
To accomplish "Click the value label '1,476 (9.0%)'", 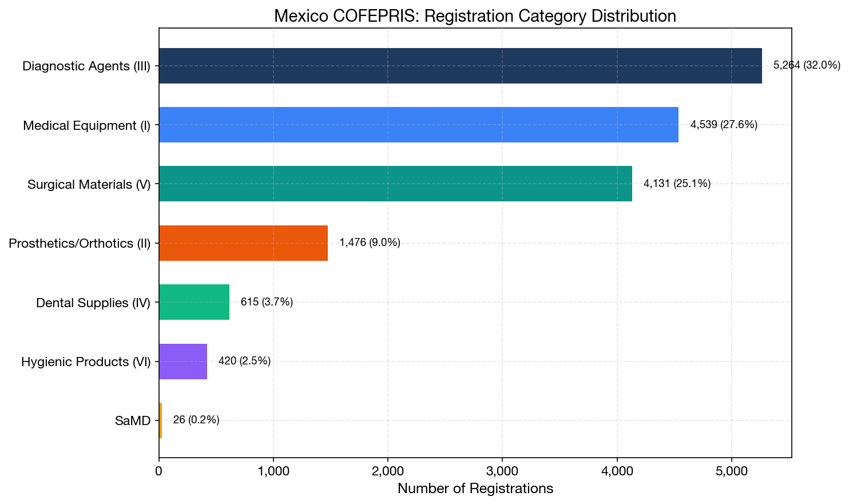I will (370, 243).
